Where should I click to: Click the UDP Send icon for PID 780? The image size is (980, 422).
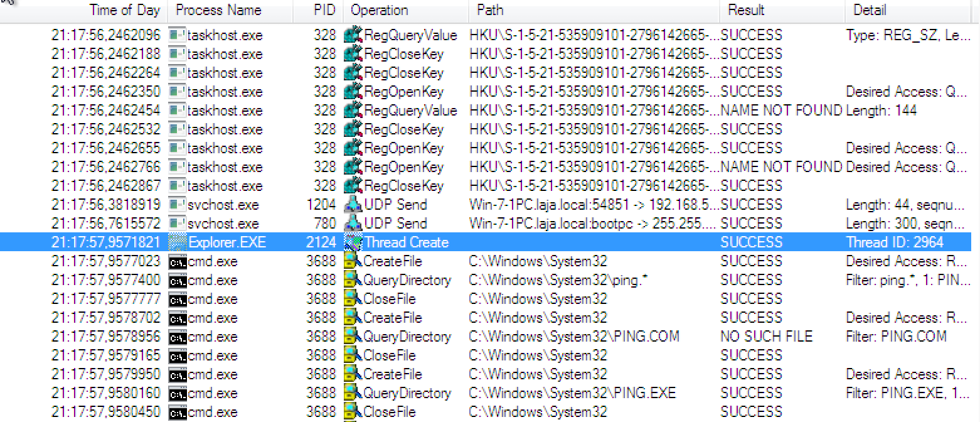pyautogui.click(x=354, y=224)
